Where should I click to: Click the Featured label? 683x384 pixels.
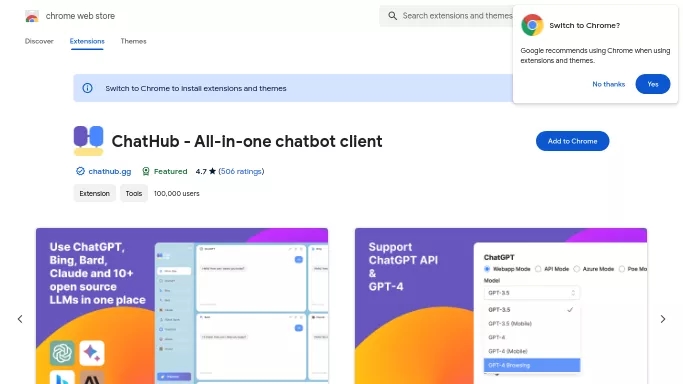point(170,171)
